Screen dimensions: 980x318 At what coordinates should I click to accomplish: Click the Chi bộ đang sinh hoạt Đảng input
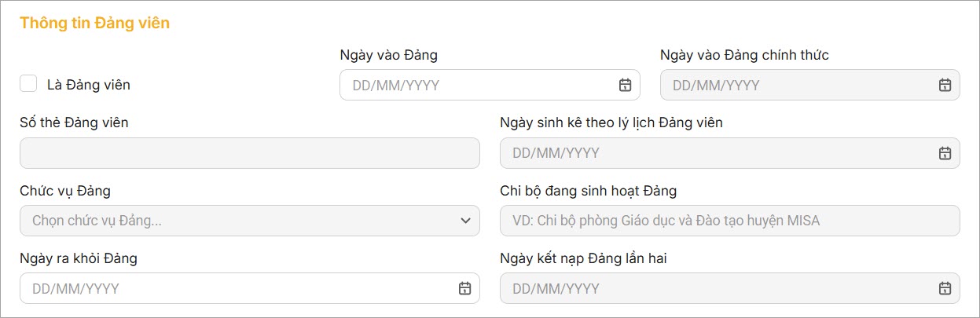click(729, 221)
